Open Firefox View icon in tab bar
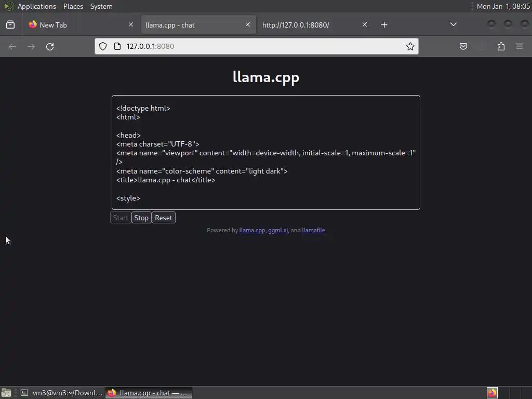 [x=10, y=25]
